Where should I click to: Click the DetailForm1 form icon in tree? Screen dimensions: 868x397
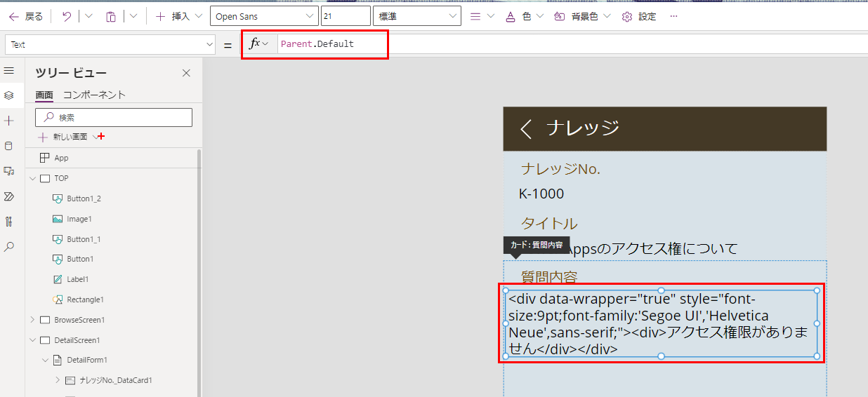(58, 360)
